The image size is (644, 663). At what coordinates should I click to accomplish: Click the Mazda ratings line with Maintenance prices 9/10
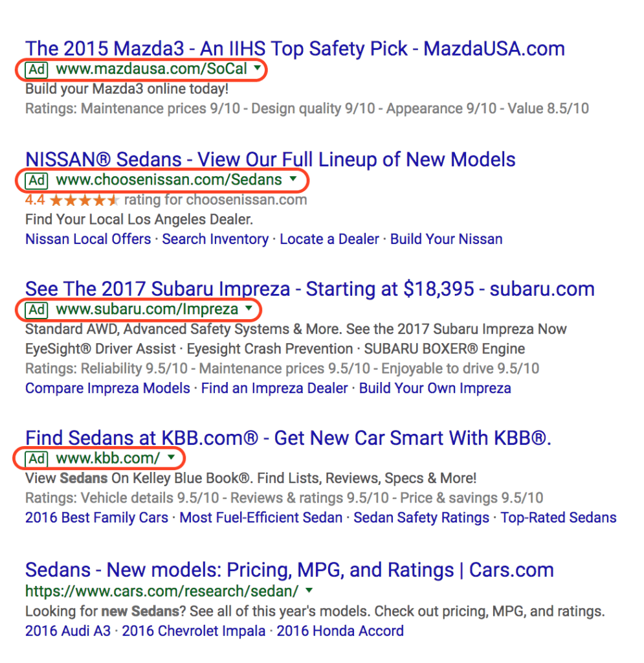coord(307,109)
